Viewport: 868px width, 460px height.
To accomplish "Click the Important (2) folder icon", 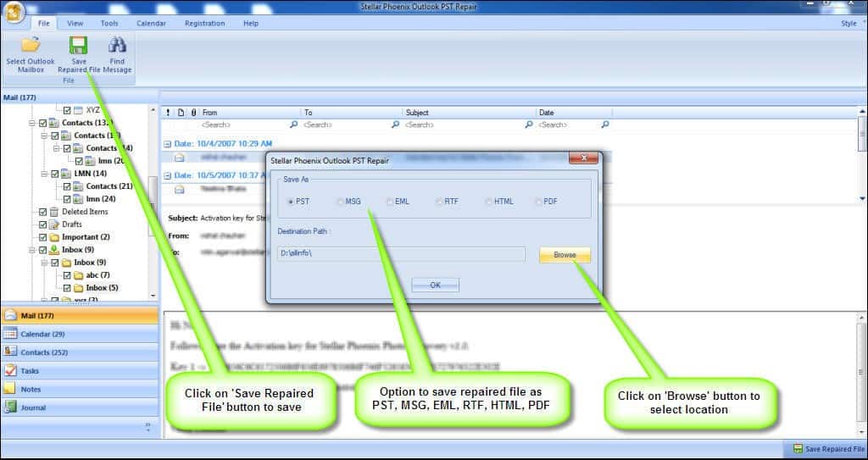I will point(54,237).
